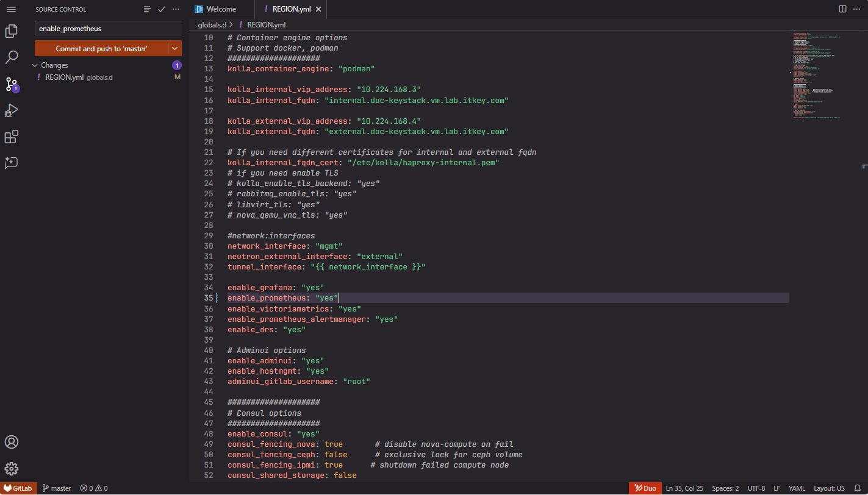Commit using the checkmark icon in Source Control
Viewport: 868px width, 495px height.
tap(162, 9)
